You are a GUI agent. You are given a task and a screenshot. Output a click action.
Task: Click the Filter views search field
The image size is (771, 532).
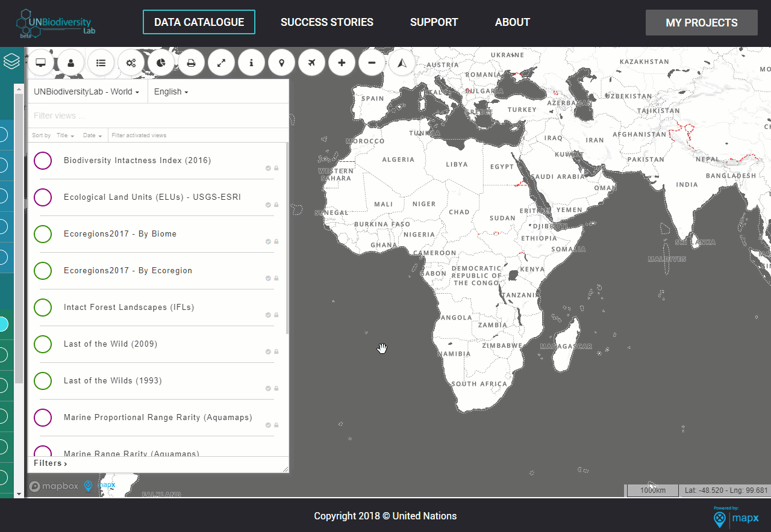pos(158,116)
